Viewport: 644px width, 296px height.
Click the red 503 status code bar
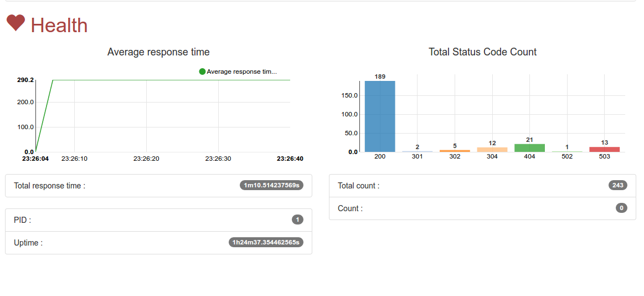tap(604, 149)
